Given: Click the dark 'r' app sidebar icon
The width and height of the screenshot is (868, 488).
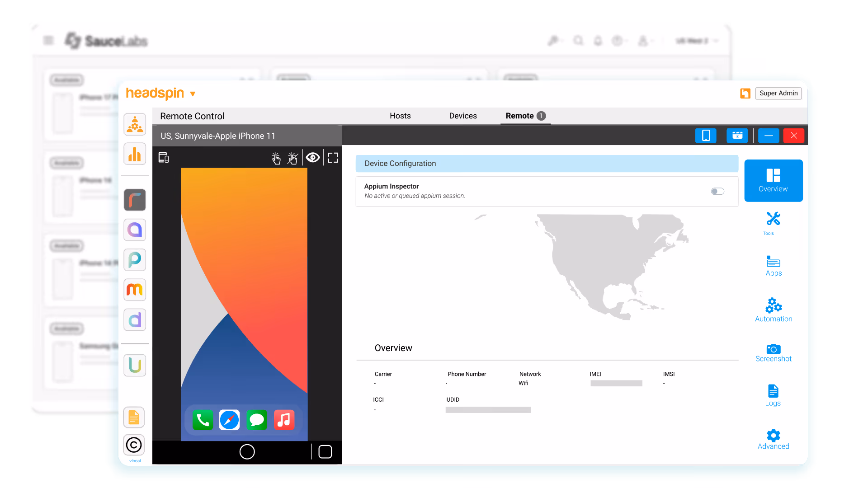Looking at the screenshot, I should click(x=135, y=200).
